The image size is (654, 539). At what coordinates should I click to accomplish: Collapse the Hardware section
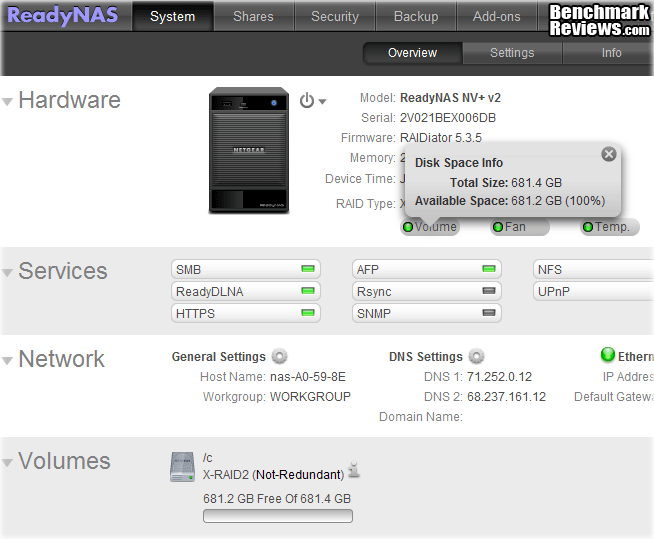pyautogui.click(x=7, y=101)
